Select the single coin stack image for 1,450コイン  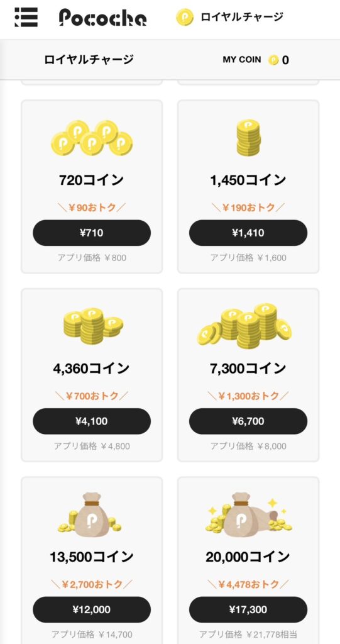tap(248, 138)
